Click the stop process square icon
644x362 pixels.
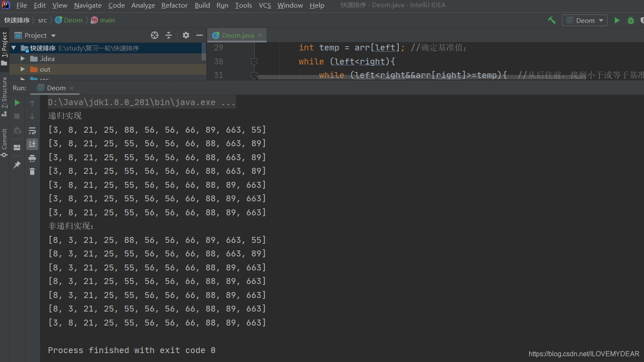click(x=17, y=116)
